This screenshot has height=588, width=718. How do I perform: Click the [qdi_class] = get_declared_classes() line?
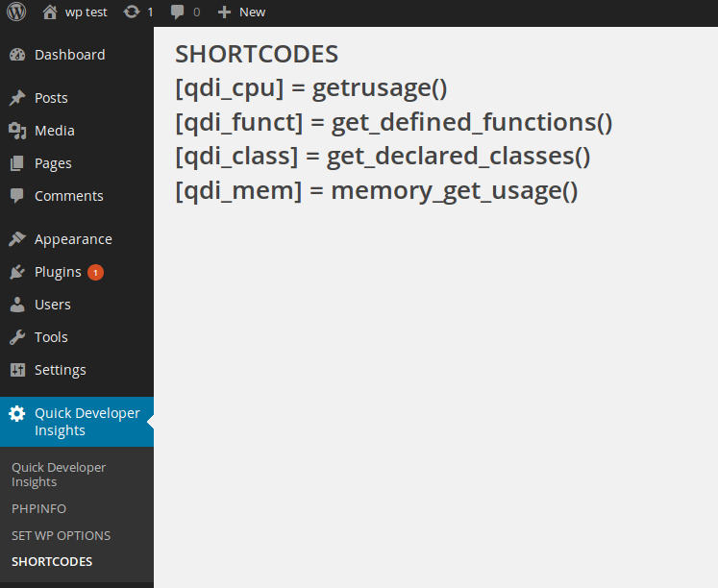coord(383,157)
